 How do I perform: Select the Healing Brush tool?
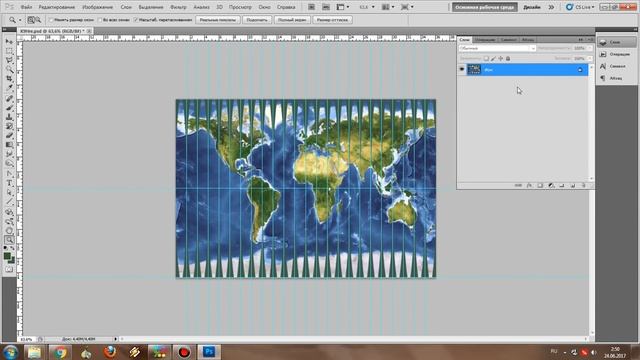click(9, 99)
